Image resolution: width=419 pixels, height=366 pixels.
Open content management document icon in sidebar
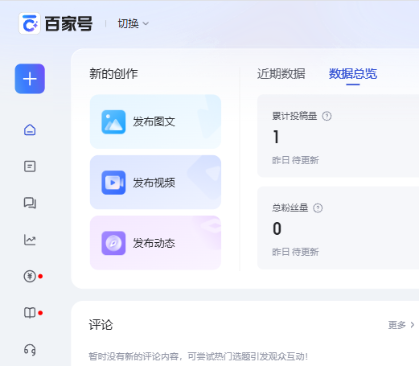[30, 166]
